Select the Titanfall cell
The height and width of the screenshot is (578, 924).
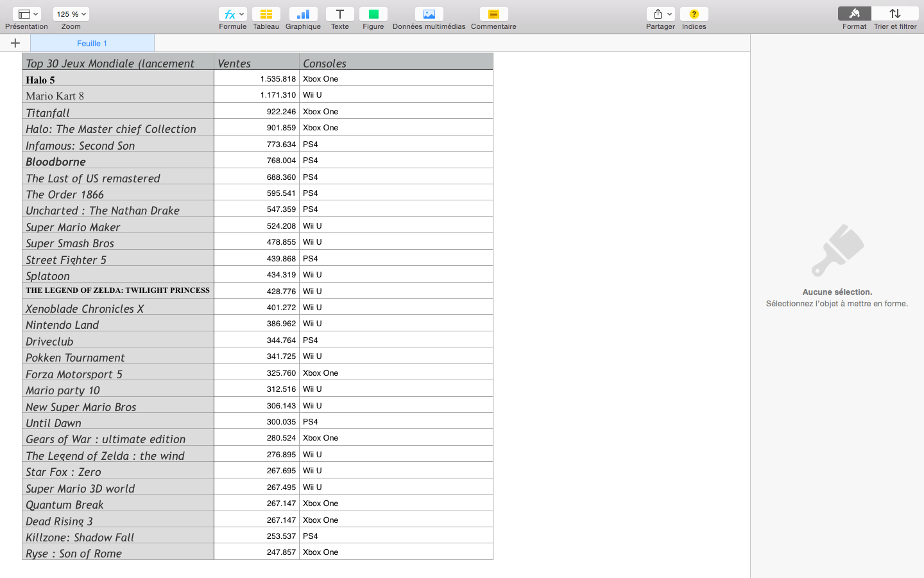[118, 111]
